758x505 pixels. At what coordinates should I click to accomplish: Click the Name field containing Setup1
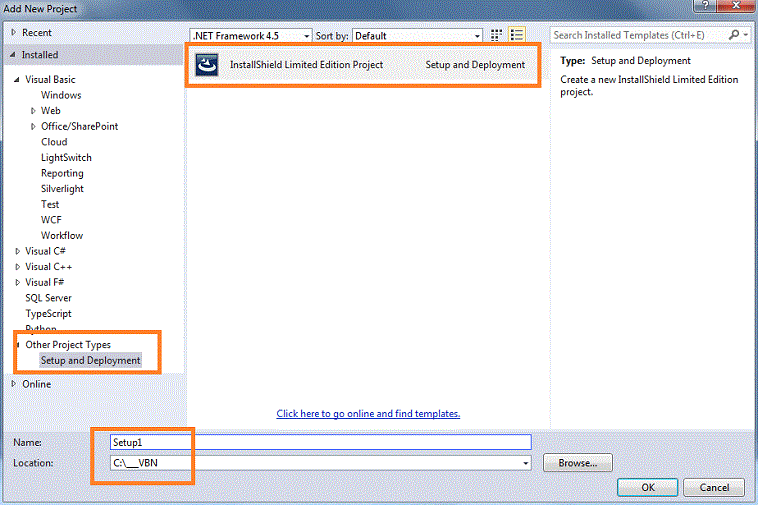click(x=321, y=442)
